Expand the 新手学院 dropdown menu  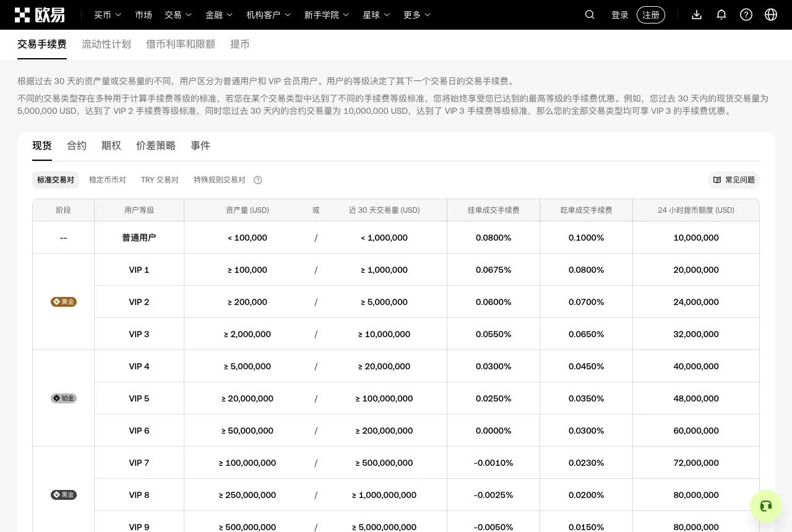point(327,15)
